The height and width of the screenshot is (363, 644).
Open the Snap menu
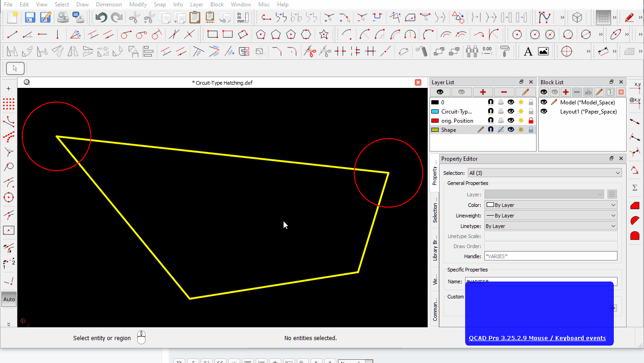coord(160,5)
